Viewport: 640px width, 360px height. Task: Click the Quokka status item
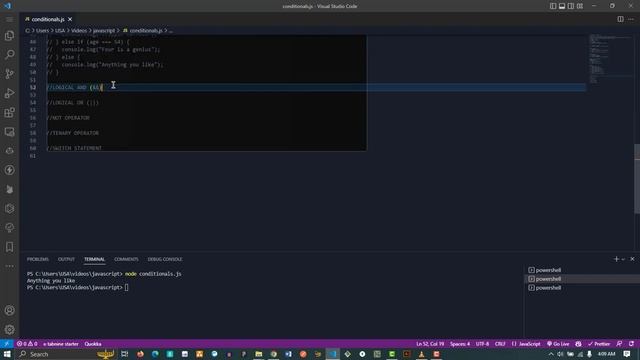(x=93, y=344)
